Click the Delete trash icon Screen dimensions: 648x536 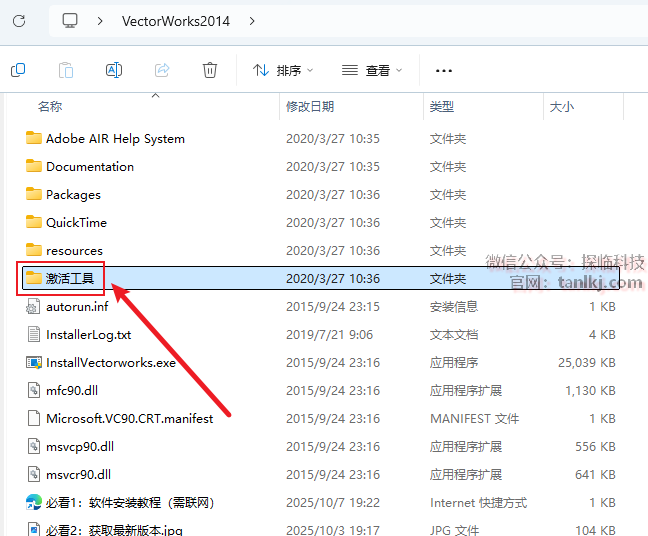click(x=210, y=70)
